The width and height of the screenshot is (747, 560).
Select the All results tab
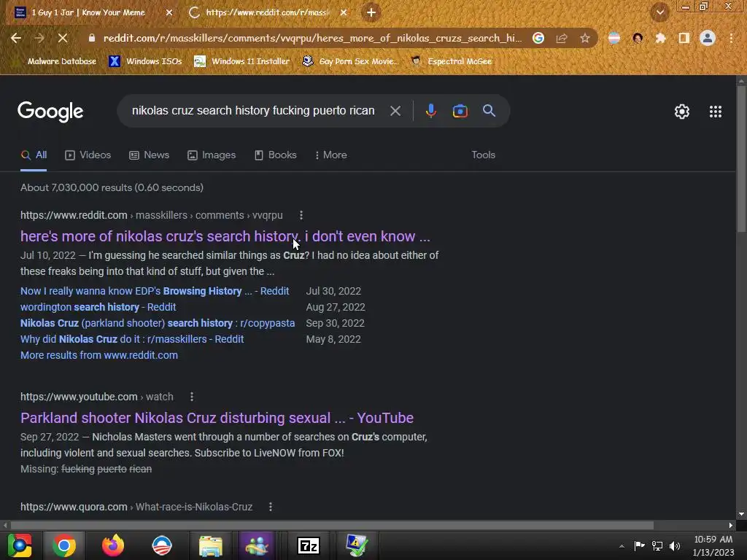click(34, 155)
